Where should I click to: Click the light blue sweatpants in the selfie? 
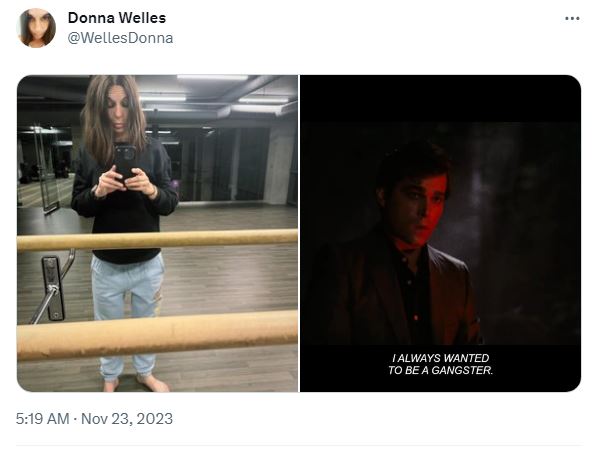(x=127, y=313)
